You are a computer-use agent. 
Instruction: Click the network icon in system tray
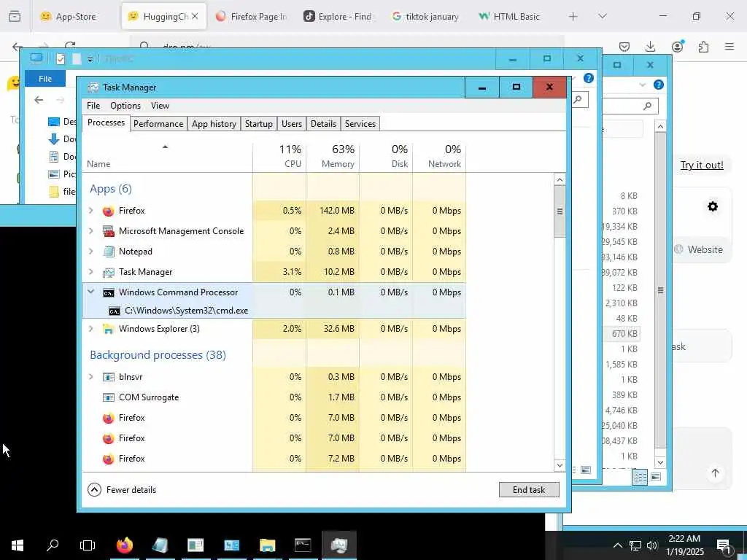point(635,545)
